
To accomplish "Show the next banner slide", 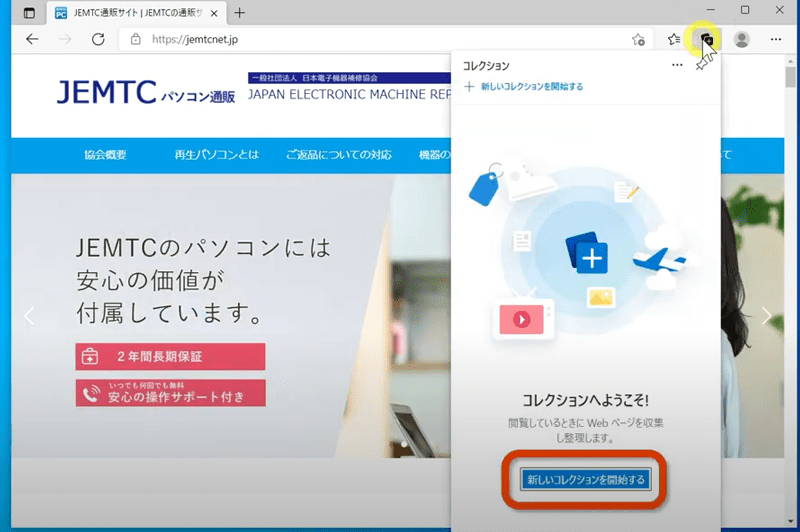I will (x=766, y=316).
